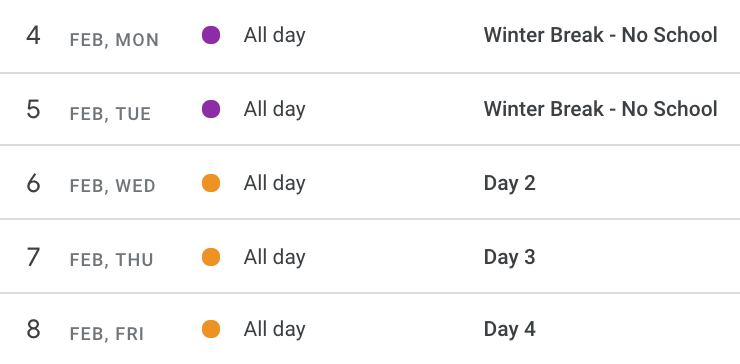740x364 pixels.
Task: Select date number 6
Action: coord(33,184)
